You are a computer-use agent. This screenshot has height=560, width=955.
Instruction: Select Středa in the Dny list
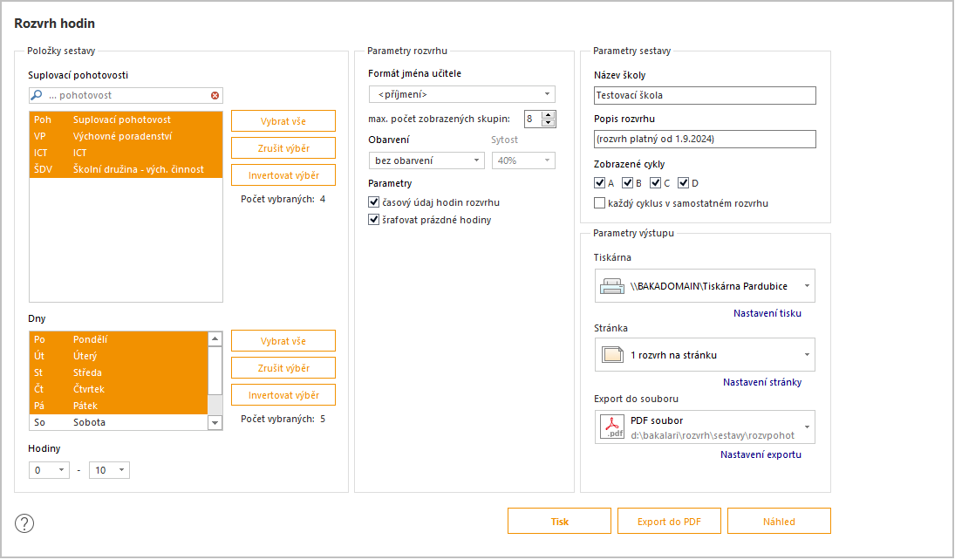pos(119,372)
